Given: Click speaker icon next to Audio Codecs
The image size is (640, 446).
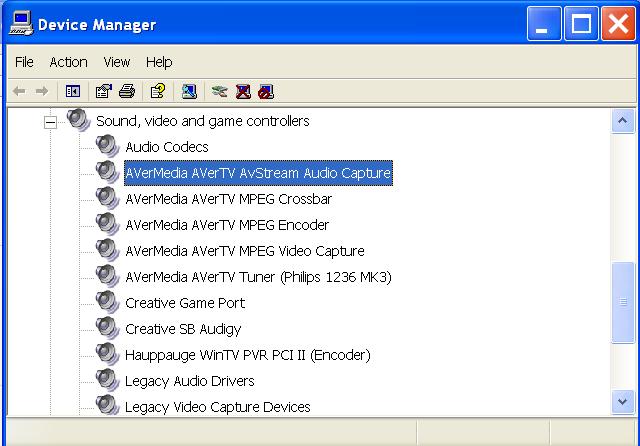Looking at the screenshot, I should click(108, 146).
